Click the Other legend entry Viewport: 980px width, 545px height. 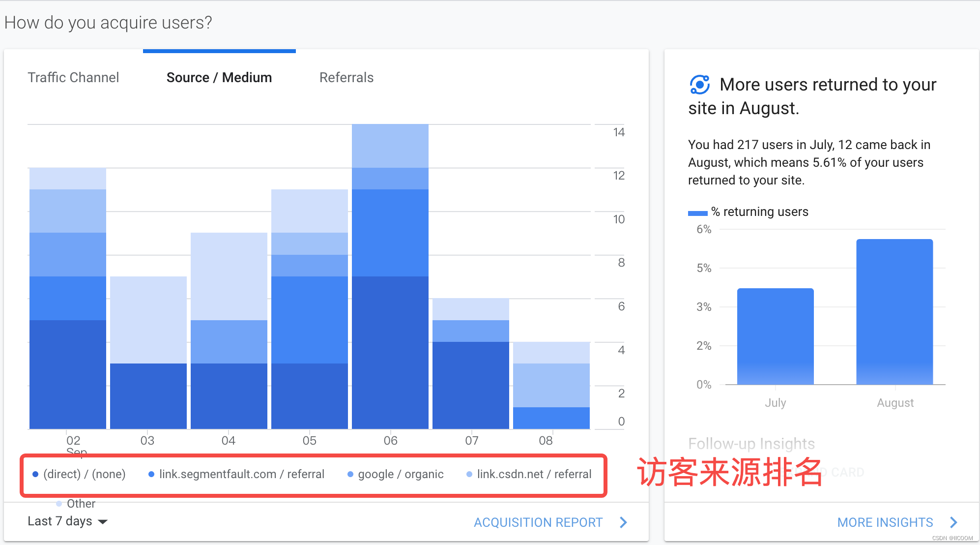[76, 504]
